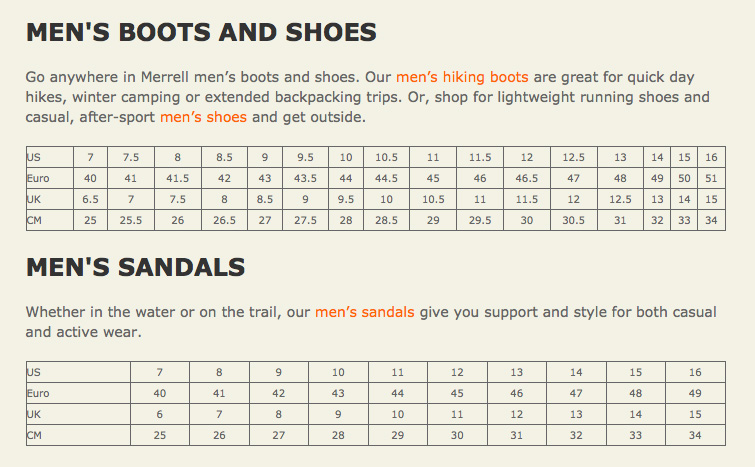Click Euro 51 cell in boots table
Screen dimensions: 755x467
711,178
